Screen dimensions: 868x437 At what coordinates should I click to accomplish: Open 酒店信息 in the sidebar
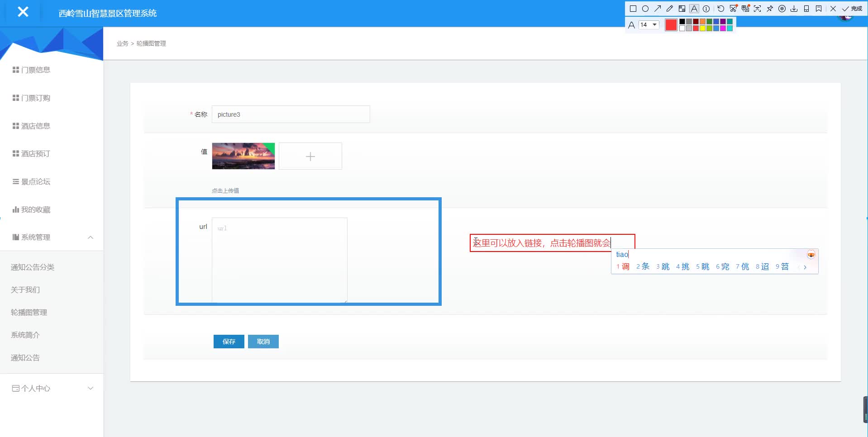(31, 126)
